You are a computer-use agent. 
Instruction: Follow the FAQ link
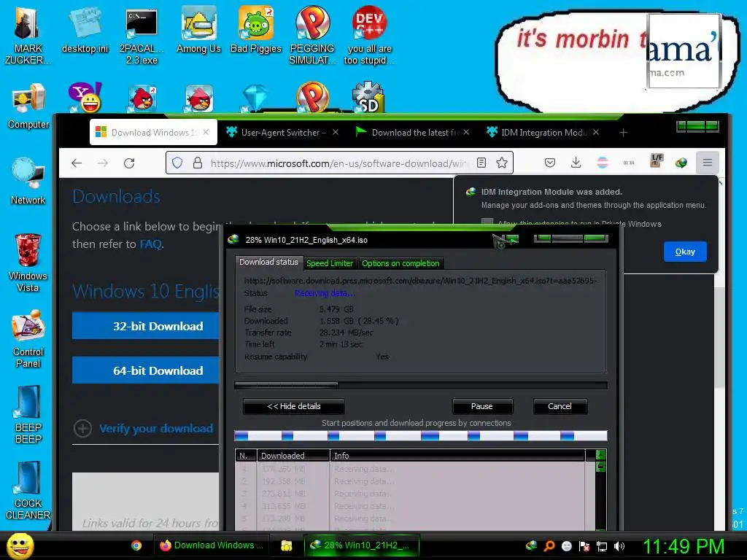coord(150,244)
